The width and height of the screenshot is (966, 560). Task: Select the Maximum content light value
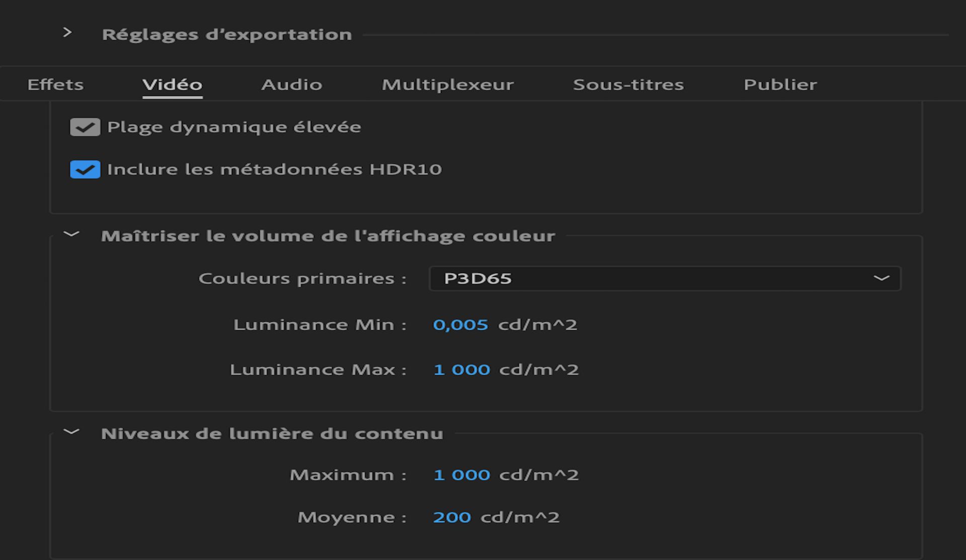[x=462, y=474]
